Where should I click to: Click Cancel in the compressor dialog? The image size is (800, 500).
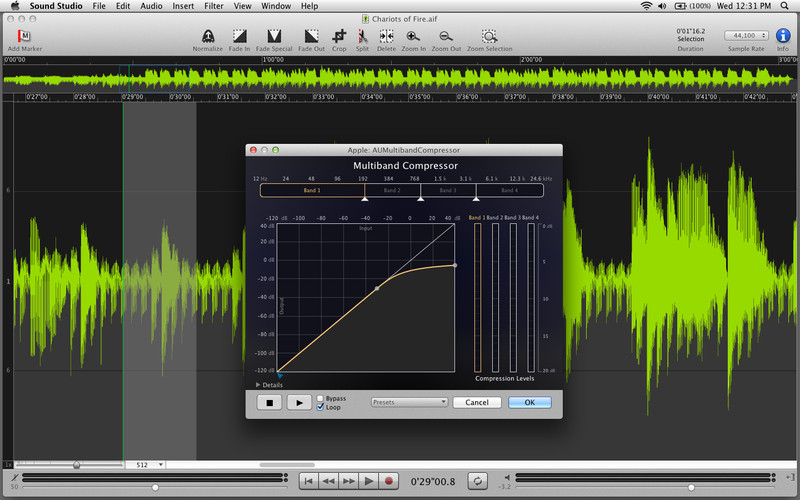tap(476, 402)
